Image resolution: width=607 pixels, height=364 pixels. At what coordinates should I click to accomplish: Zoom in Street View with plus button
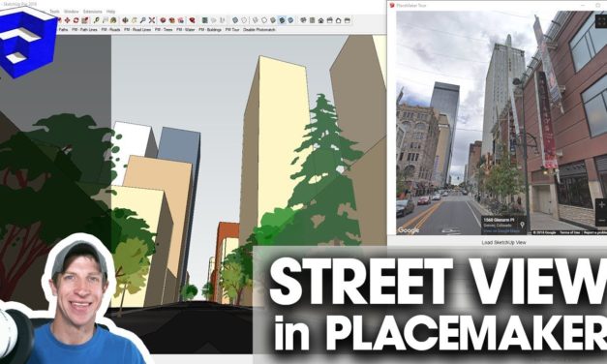click(601, 205)
